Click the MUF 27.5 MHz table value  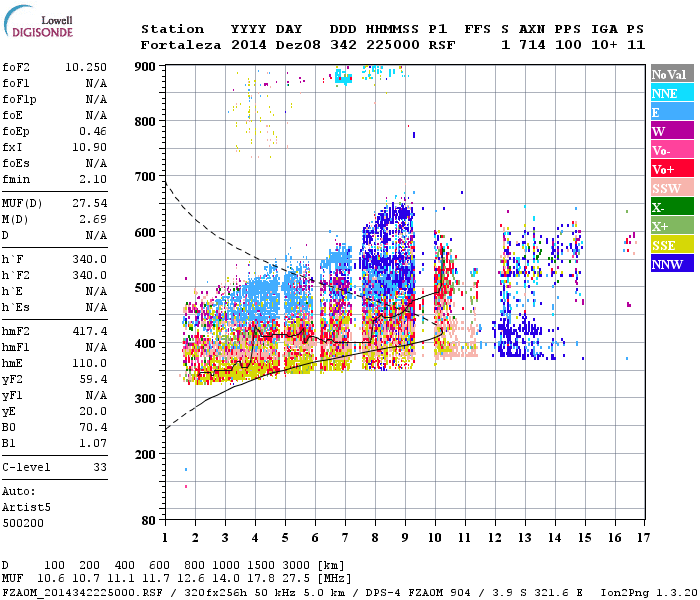296,579
